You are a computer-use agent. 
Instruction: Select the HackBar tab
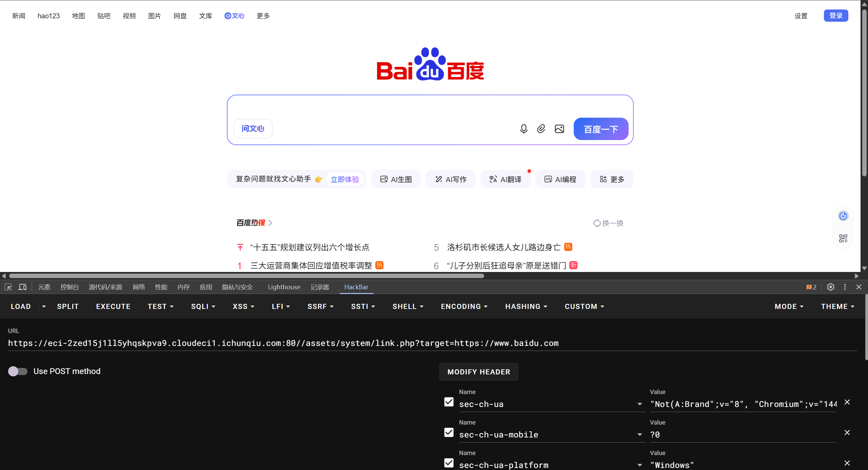pyautogui.click(x=356, y=287)
